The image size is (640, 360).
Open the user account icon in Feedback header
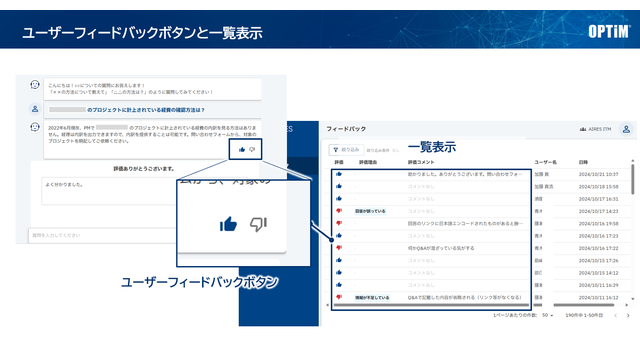pyautogui.click(x=626, y=129)
